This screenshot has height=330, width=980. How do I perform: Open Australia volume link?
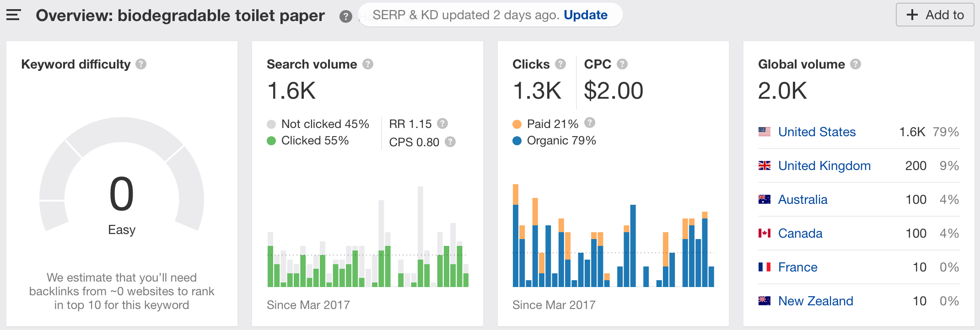click(x=802, y=200)
